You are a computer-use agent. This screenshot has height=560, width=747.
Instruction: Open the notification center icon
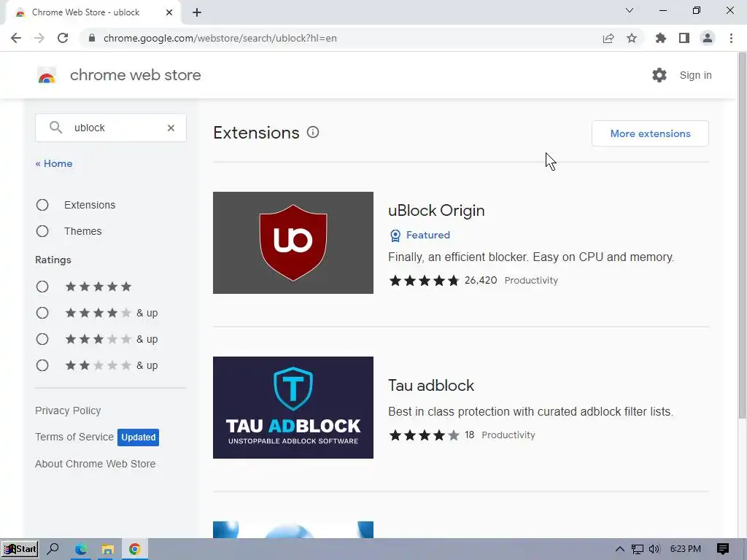coord(723,549)
